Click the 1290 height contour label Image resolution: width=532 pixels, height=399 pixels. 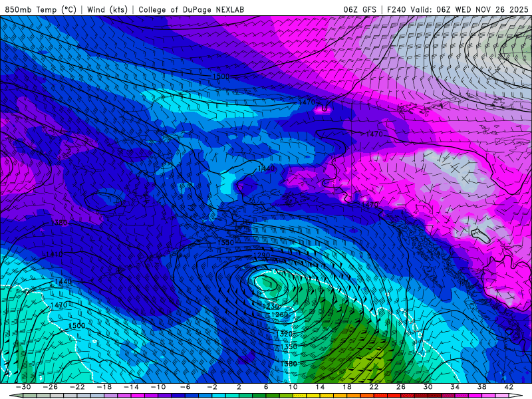tap(261, 255)
